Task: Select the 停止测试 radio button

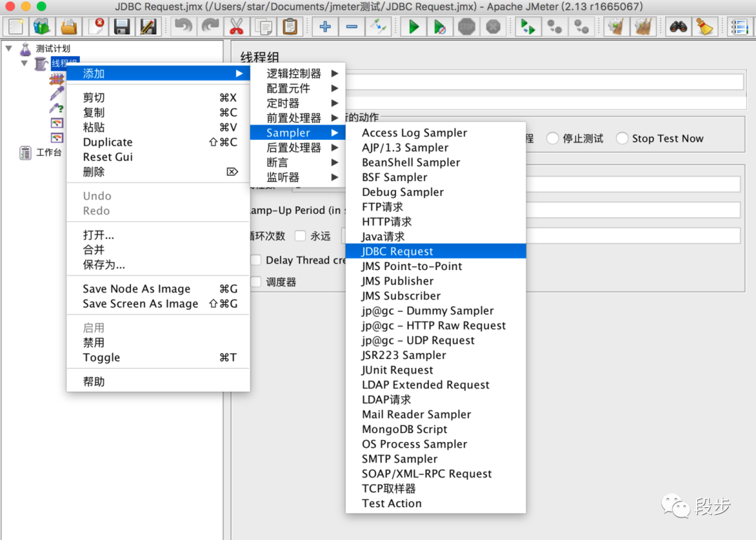Action: click(552, 138)
